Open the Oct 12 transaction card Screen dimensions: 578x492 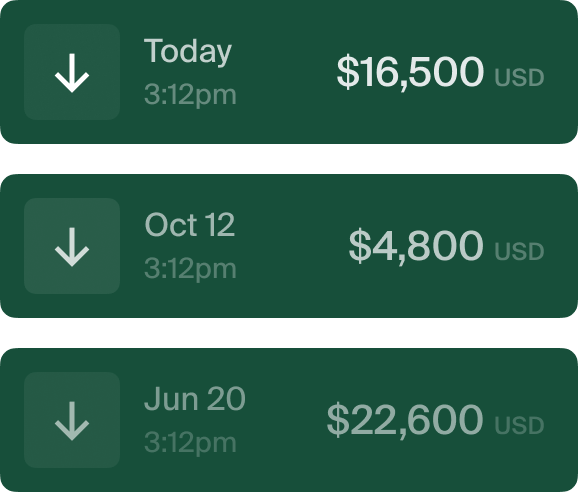(x=289, y=246)
